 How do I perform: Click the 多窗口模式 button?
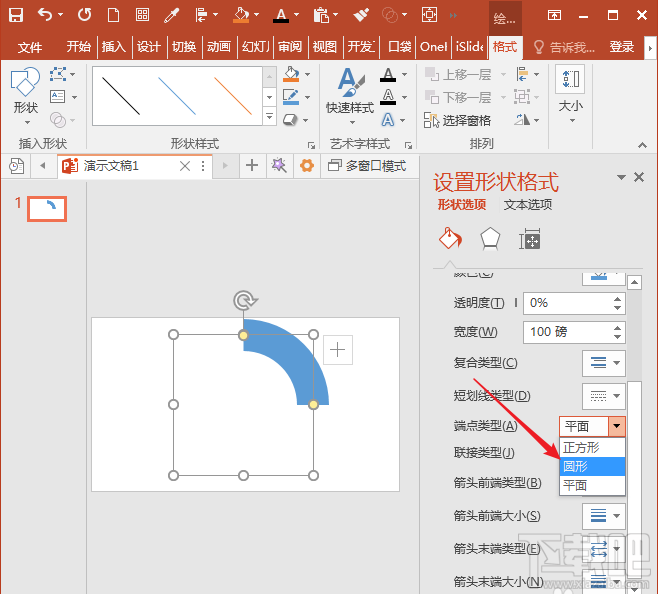(367, 166)
